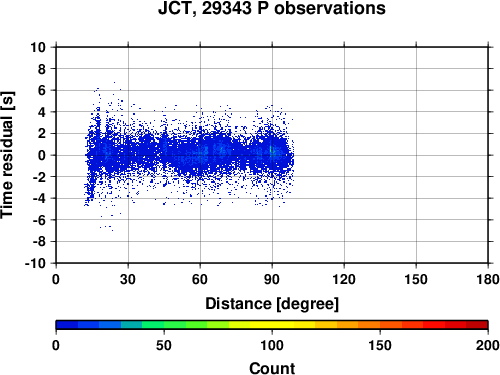
Task: Click the y-axis tick label 6
Action: tap(42, 90)
